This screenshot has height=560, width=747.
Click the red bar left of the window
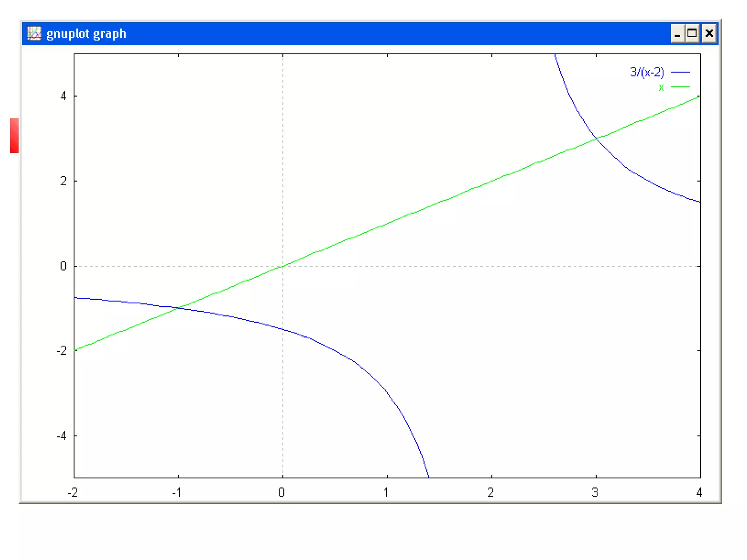pos(14,135)
